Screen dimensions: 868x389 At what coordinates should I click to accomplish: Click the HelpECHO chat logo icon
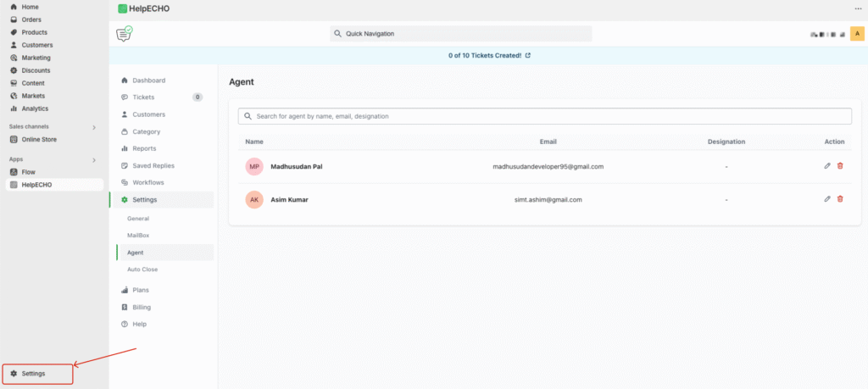coord(125,34)
